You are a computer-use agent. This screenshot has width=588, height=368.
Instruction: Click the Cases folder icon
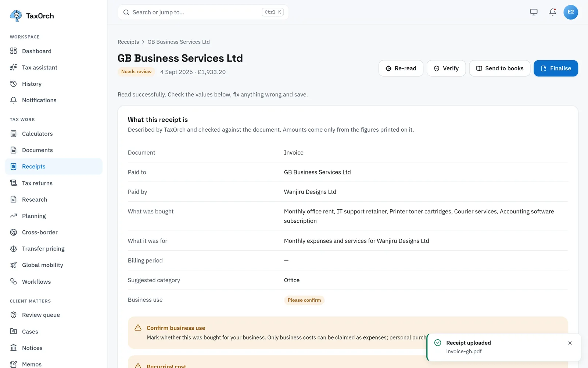coord(14,331)
